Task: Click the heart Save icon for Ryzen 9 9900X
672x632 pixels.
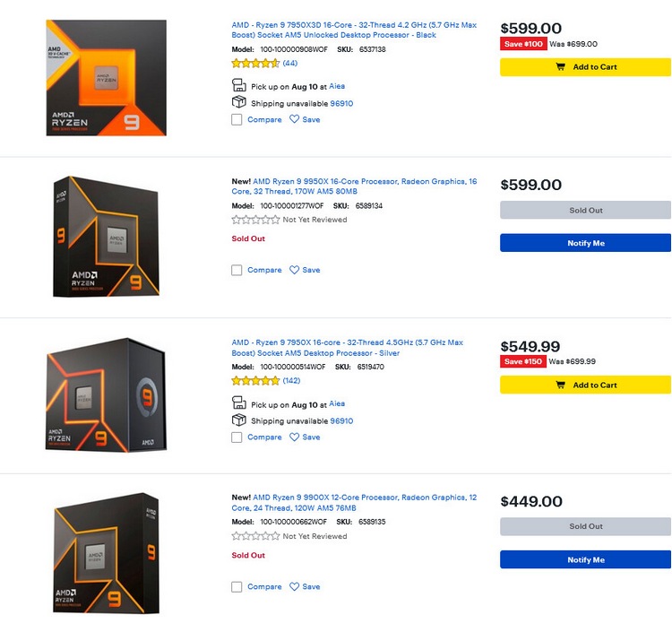Action: click(x=294, y=587)
